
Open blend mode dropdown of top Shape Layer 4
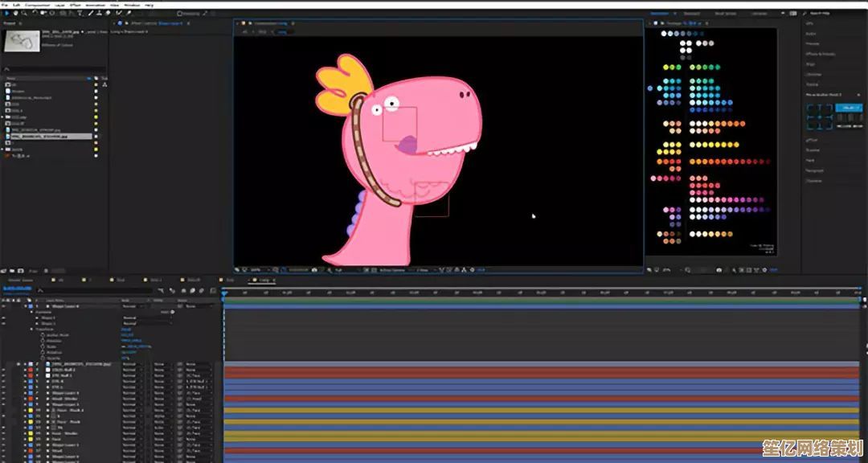(x=131, y=305)
